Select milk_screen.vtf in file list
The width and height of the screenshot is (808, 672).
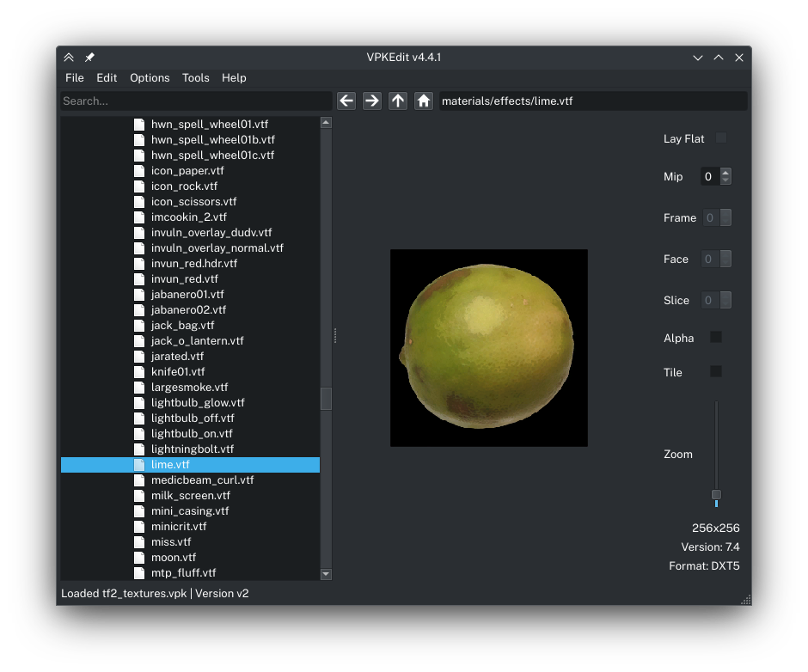click(190, 496)
